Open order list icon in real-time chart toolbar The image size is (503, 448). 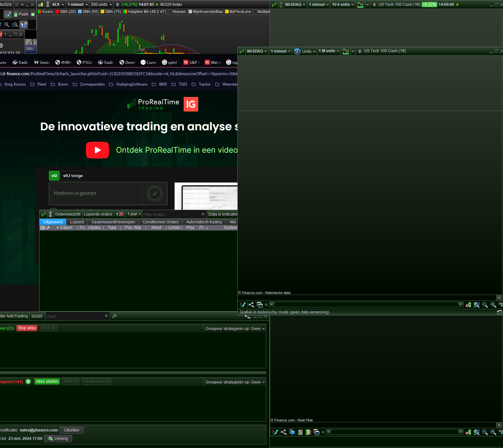(300, 432)
